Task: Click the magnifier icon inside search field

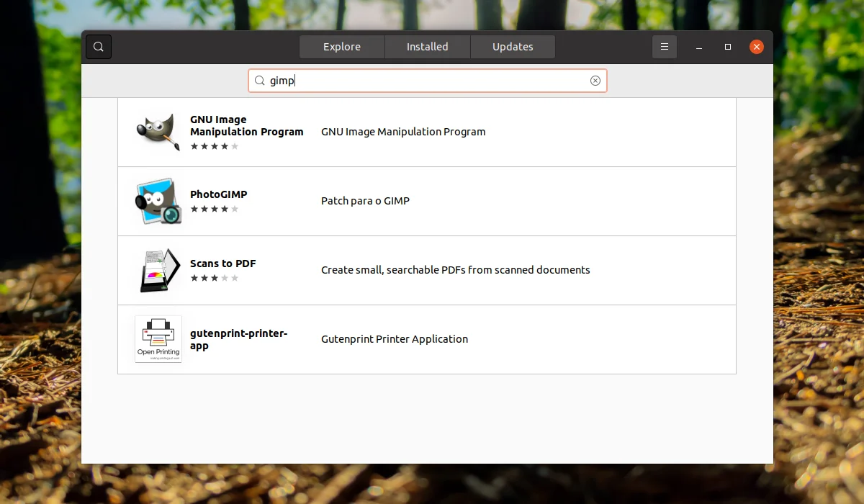Action: click(x=260, y=81)
